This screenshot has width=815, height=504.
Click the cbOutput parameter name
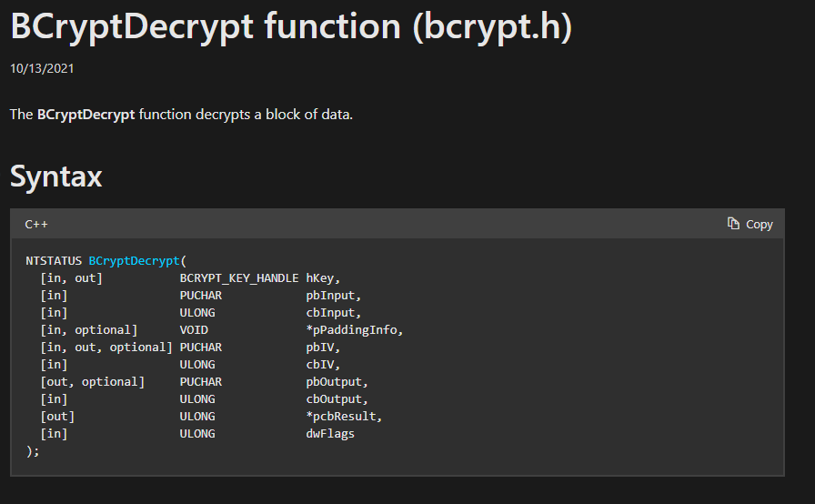coord(337,399)
